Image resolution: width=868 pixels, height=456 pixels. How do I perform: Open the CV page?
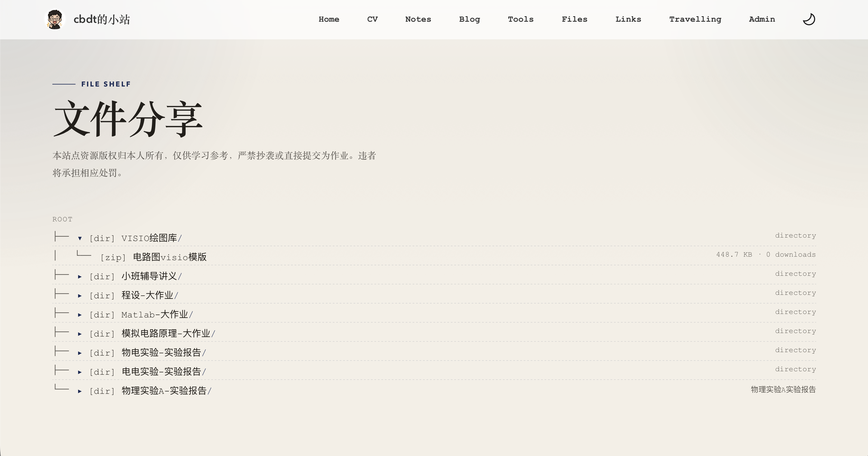372,19
